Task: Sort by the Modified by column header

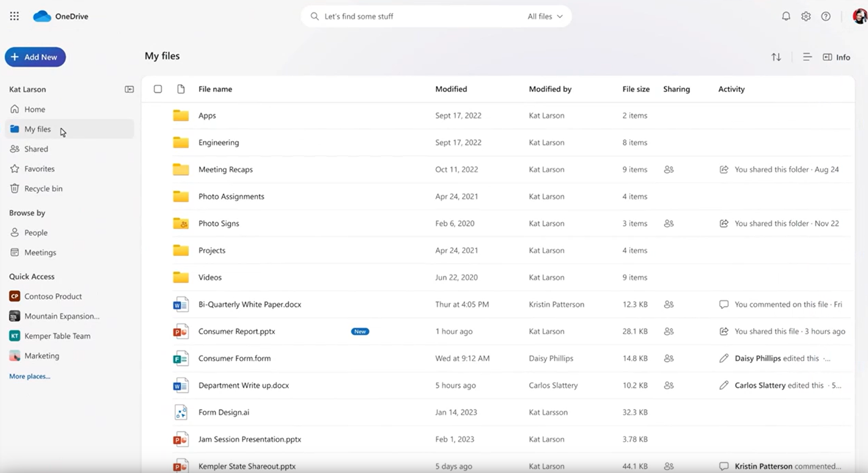Action: 550,89
